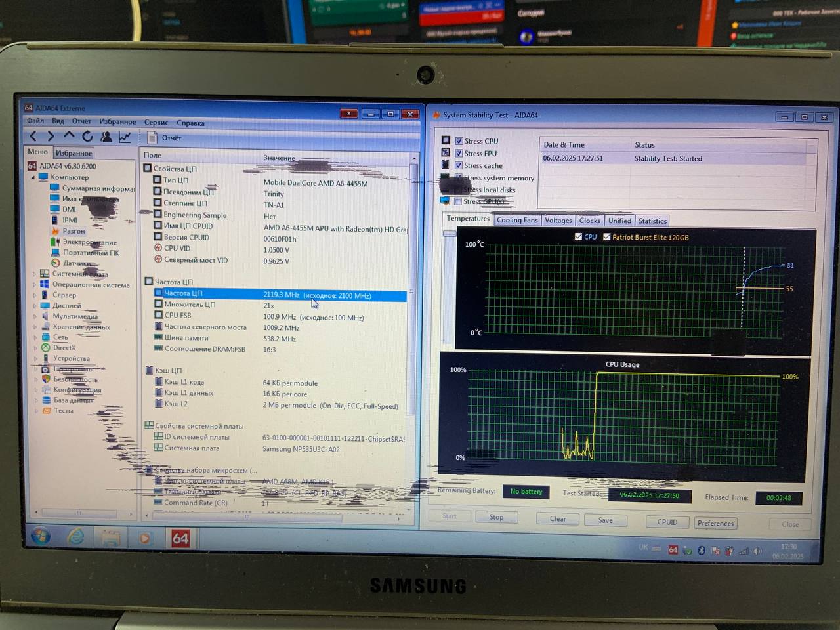Click the Stress GPU monitor icon
840x630 pixels.
tap(445, 201)
